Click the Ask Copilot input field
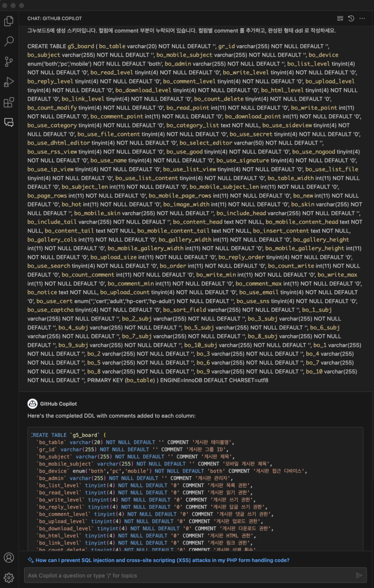Viewport: 374px width, 588px height. (x=190, y=575)
